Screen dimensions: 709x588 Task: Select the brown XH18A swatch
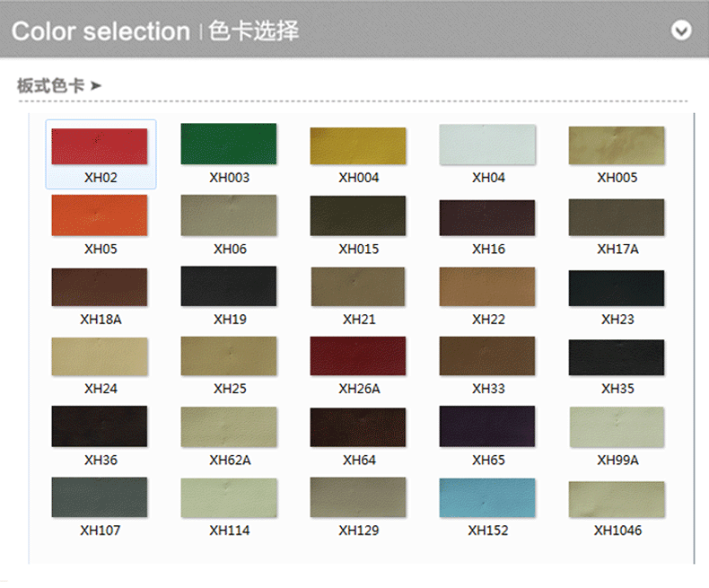[100, 287]
